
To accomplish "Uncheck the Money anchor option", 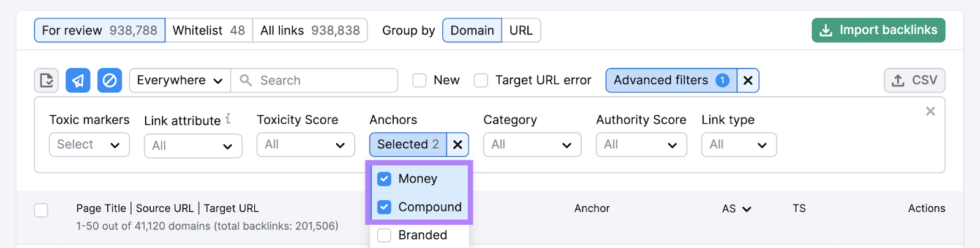I will [x=384, y=179].
